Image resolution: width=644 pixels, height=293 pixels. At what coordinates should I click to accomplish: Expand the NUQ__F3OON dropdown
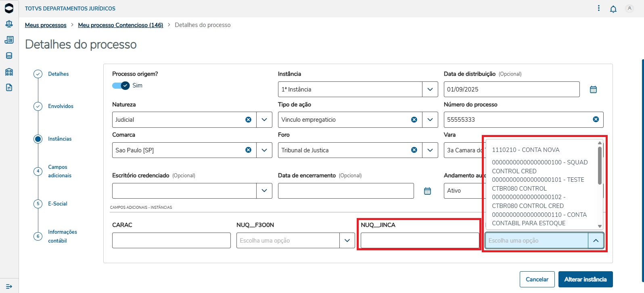click(347, 241)
